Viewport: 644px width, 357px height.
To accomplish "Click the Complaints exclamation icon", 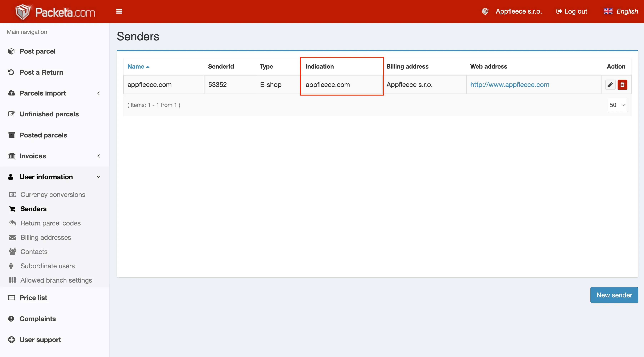I will tap(11, 319).
